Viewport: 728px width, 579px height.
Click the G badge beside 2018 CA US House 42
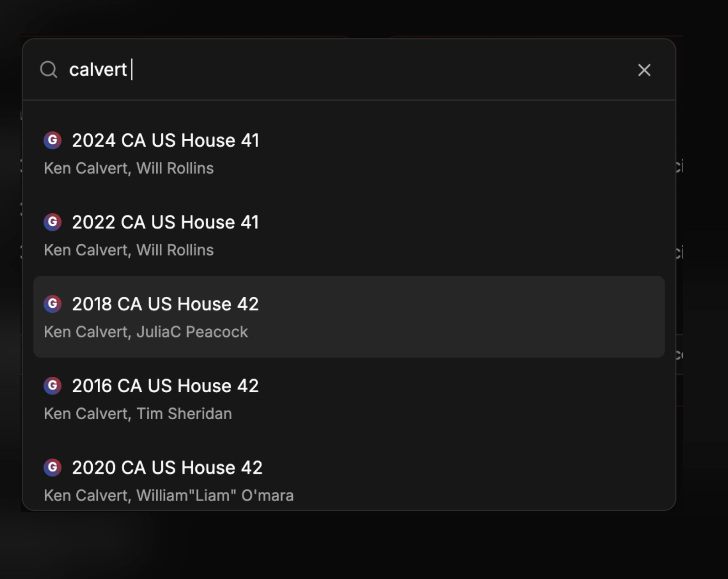coord(53,304)
